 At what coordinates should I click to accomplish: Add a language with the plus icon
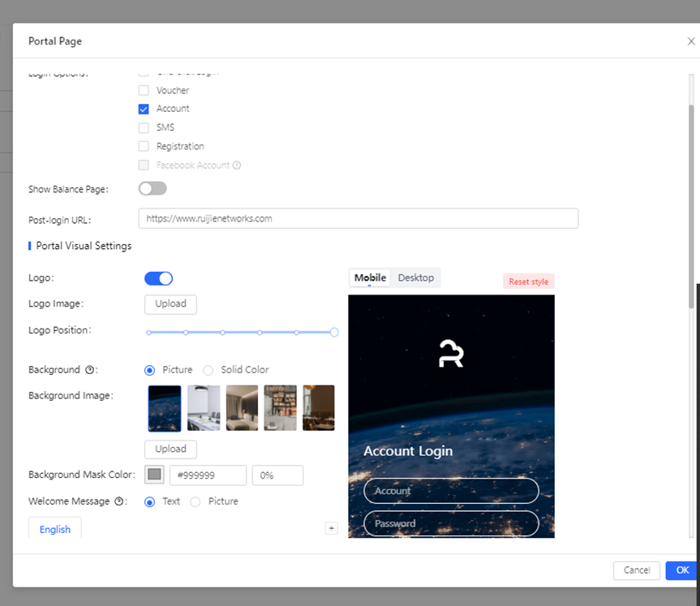point(331,528)
